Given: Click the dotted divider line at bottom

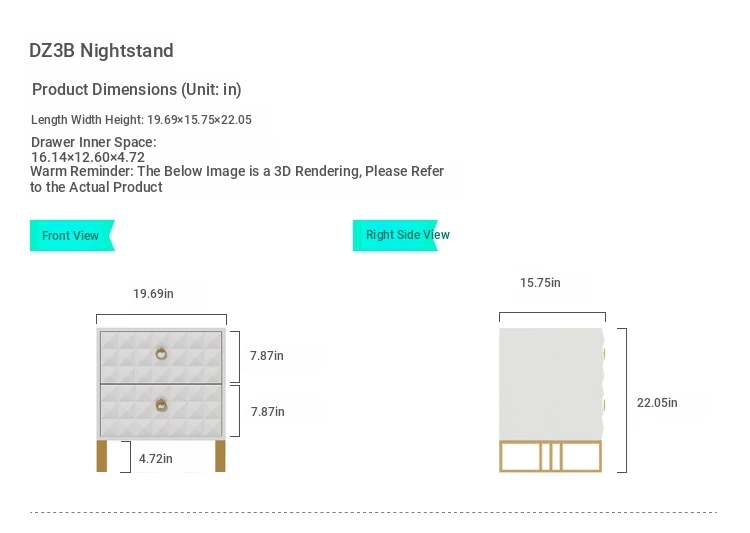Looking at the screenshot, I should click(374, 513).
